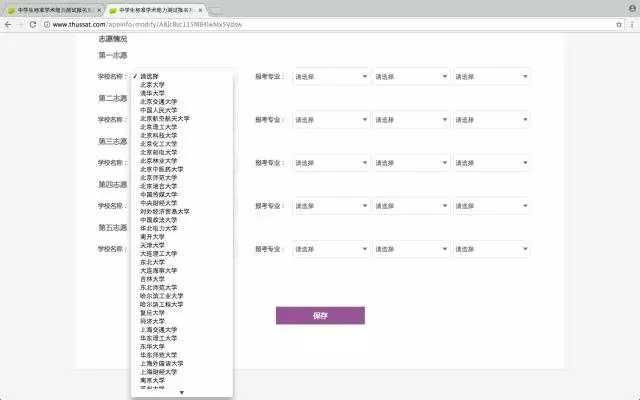The height and width of the screenshot is (400, 640).
Task: Choose 请选择 at top of school list
Action: coord(182,76)
